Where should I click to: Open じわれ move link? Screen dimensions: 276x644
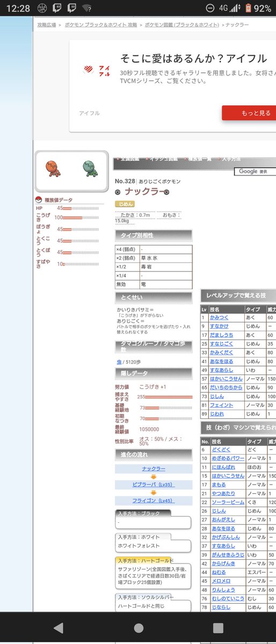tap(217, 414)
